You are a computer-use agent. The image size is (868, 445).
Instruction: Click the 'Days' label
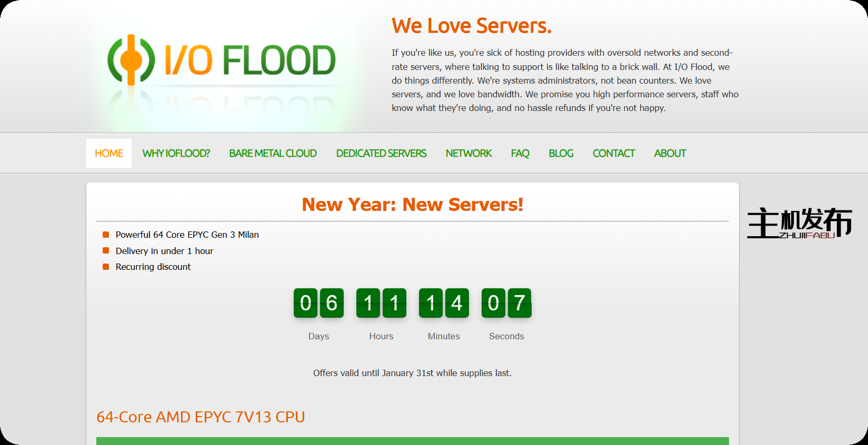point(318,336)
